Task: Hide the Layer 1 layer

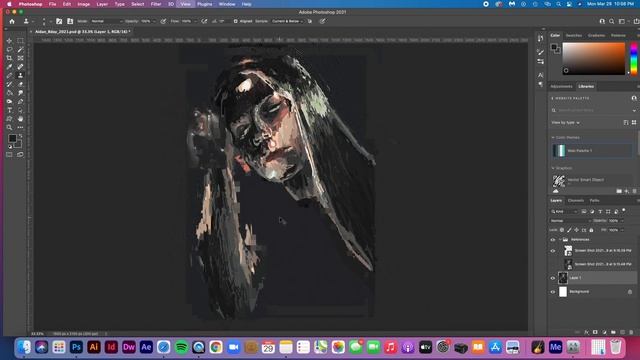Action: (x=553, y=278)
